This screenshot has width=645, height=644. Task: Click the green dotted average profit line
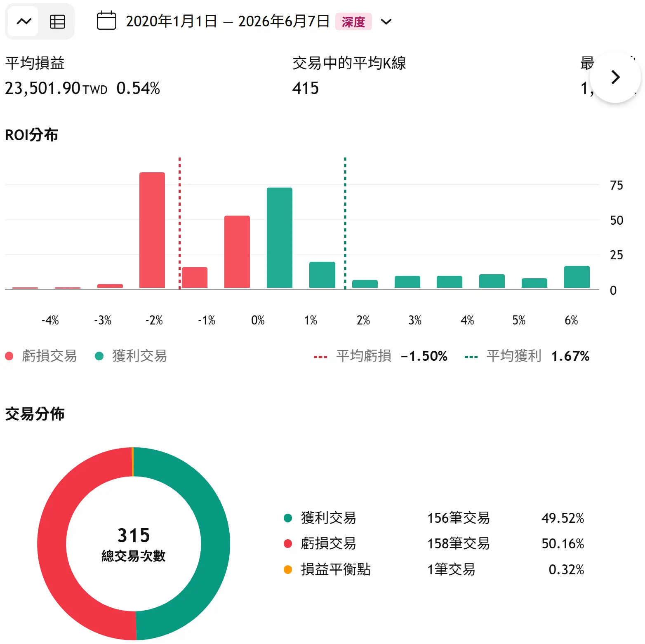345,223
